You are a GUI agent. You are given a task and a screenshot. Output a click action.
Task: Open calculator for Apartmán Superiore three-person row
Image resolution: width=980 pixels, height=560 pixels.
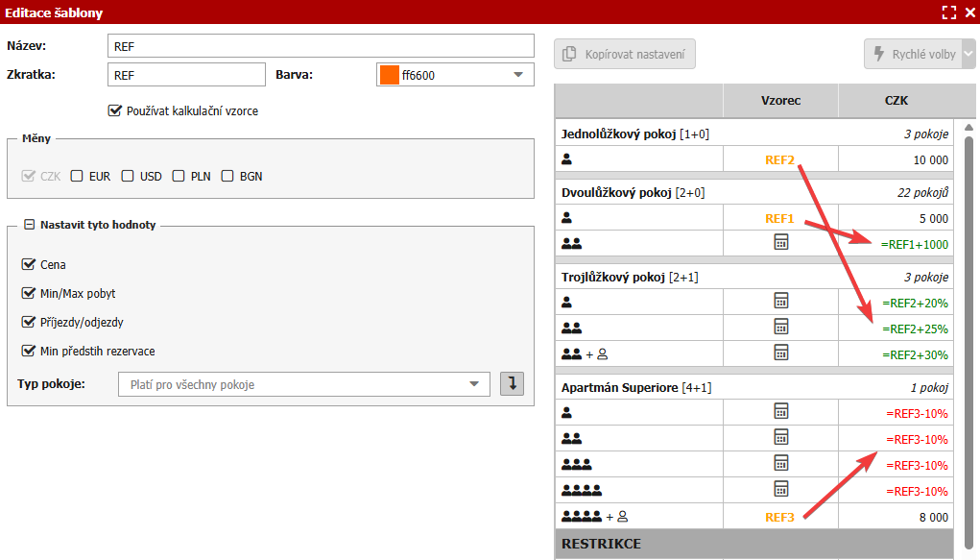coord(780,464)
